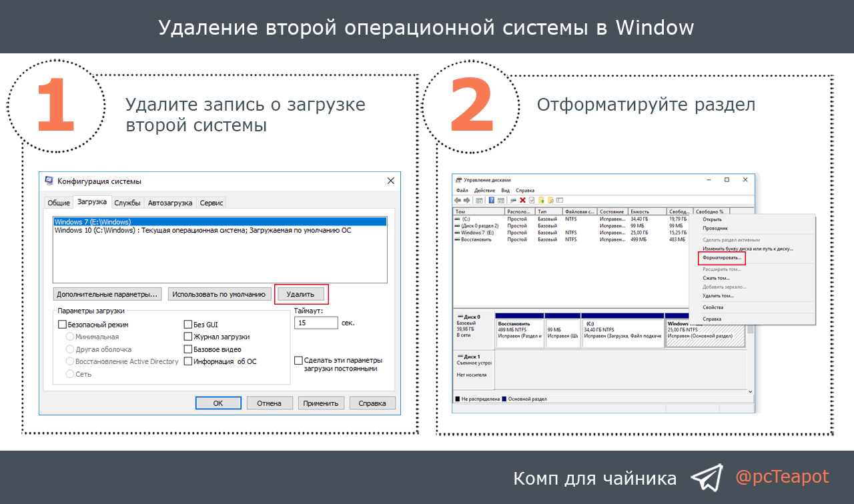
Task: Select the Другая оболочка radio button
Action: [70, 349]
